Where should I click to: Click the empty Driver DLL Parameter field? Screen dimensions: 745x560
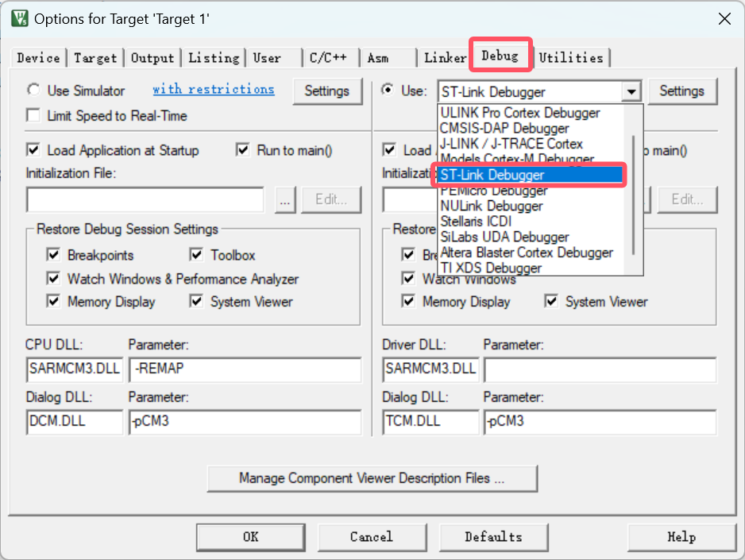coord(600,369)
